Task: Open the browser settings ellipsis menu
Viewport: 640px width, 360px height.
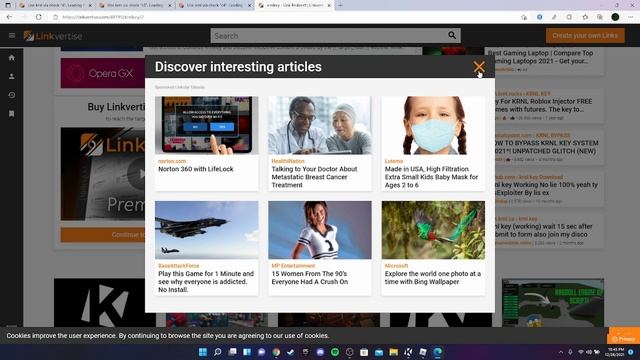Action: [631, 17]
